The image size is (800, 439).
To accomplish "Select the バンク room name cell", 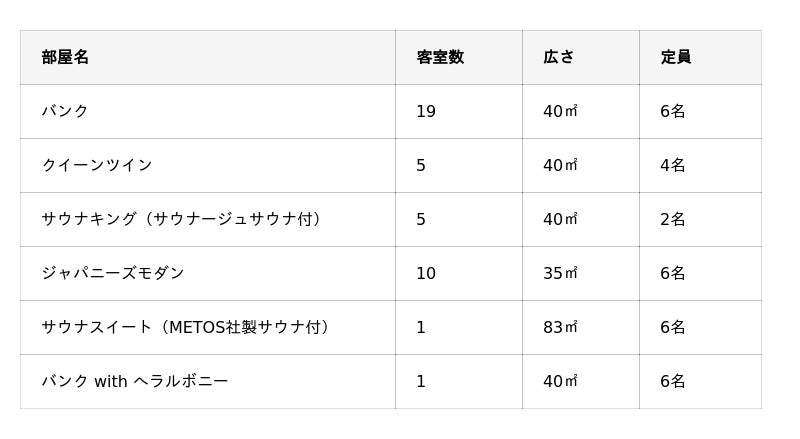I will point(65,112).
